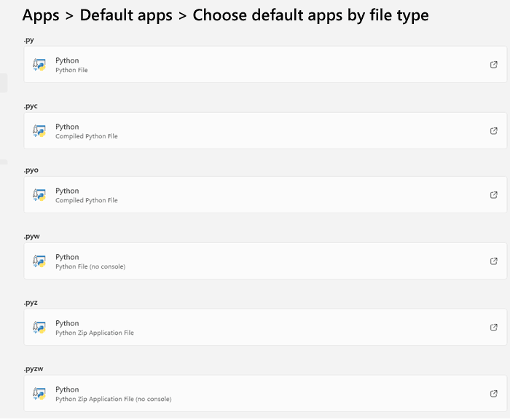Open external link icon for .pyzw

[x=494, y=394]
